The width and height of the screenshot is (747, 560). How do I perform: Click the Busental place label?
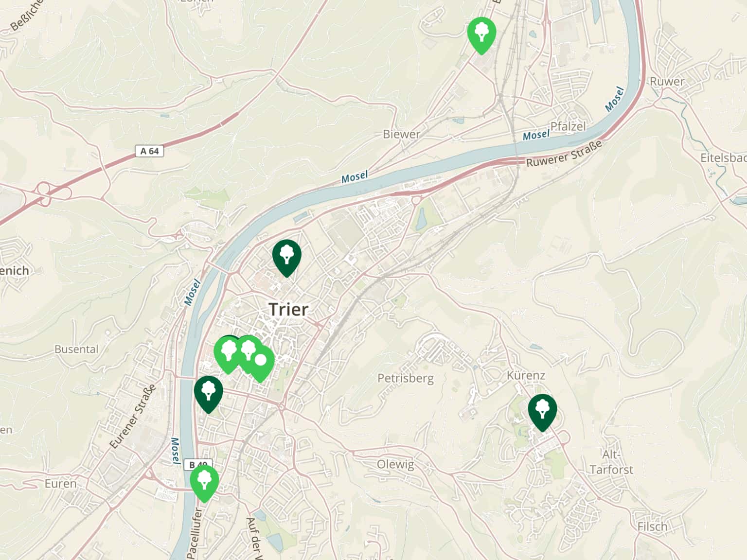click(x=76, y=349)
